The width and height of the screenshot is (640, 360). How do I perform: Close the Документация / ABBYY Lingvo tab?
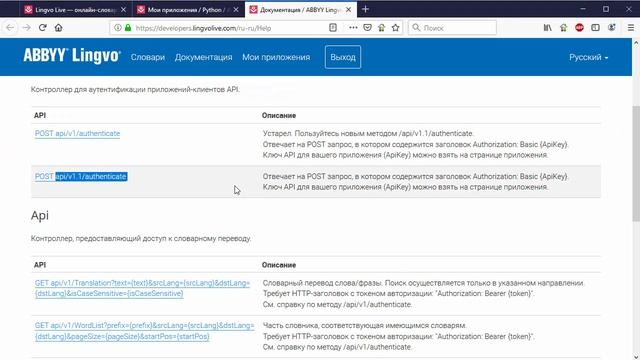pyautogui.click(x=349, y=9)
